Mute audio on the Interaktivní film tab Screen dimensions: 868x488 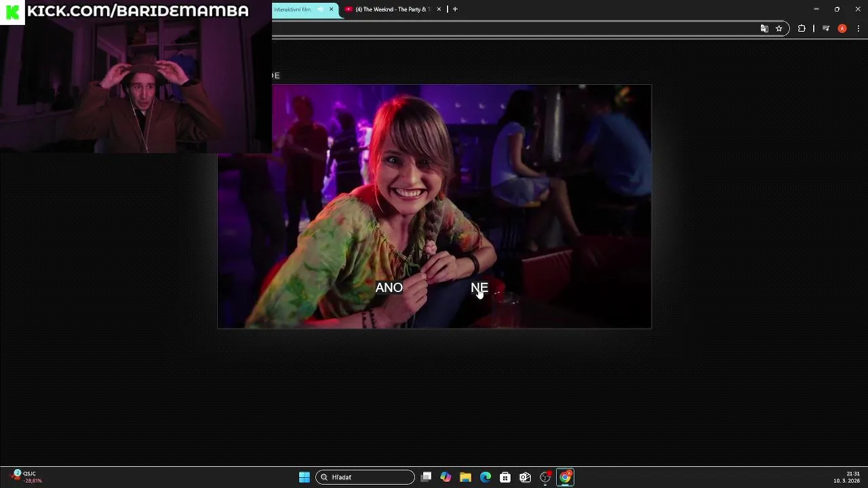pyautogui.click(x=320, y=9)
